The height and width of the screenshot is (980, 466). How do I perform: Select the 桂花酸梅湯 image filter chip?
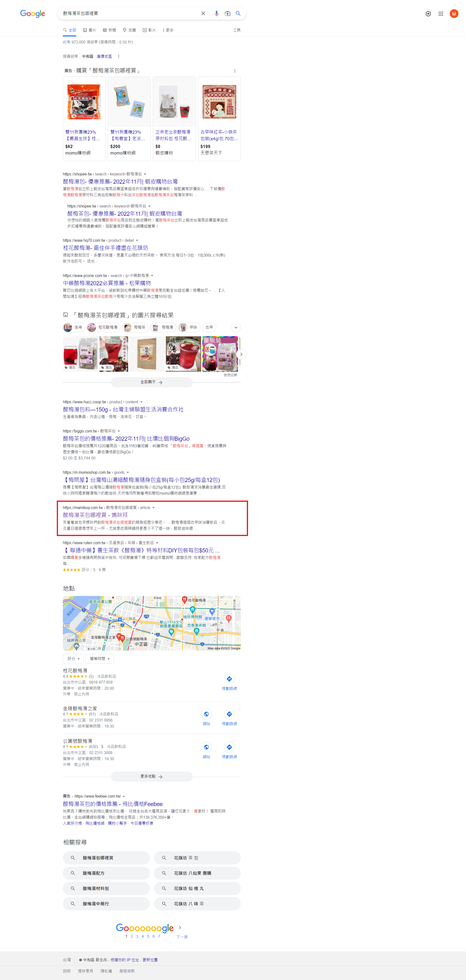[104, 327]
